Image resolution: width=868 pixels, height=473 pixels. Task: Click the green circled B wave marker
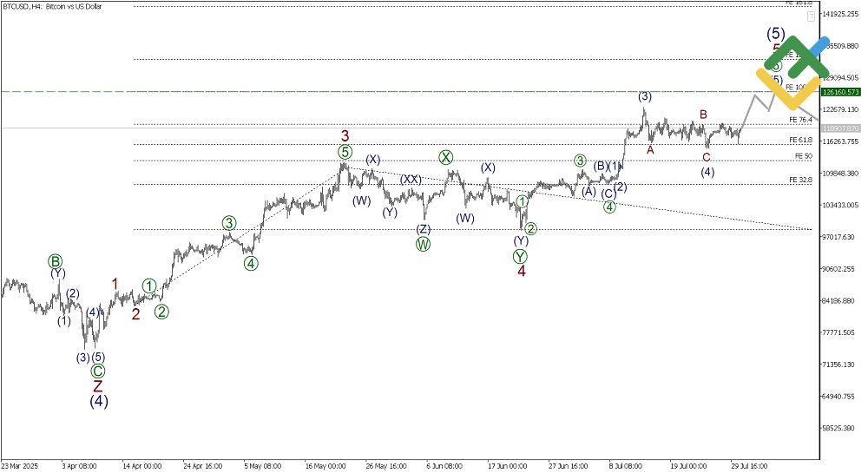point(56,261)
